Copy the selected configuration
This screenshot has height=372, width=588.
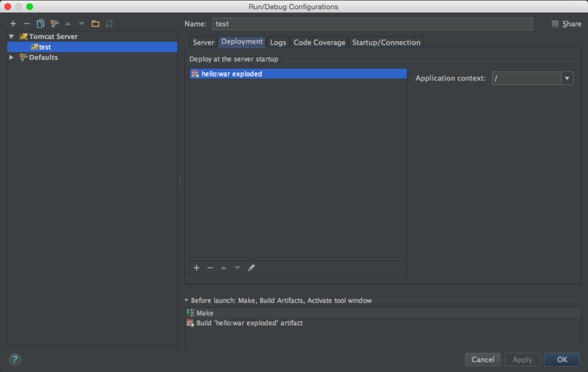point(41,24)
